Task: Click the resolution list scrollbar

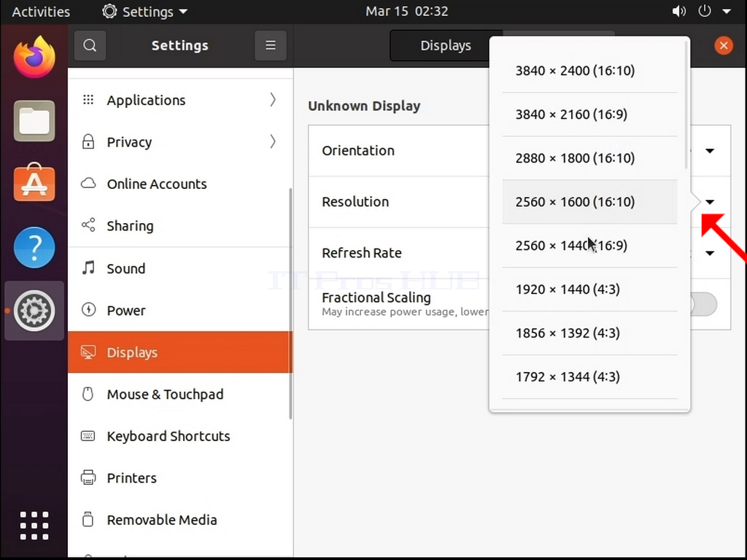Action: [686, 105]
